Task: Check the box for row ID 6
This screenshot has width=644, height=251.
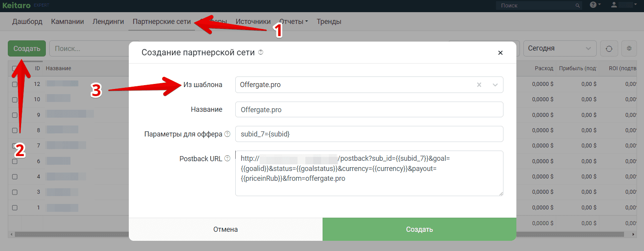Action: point(15,161)
